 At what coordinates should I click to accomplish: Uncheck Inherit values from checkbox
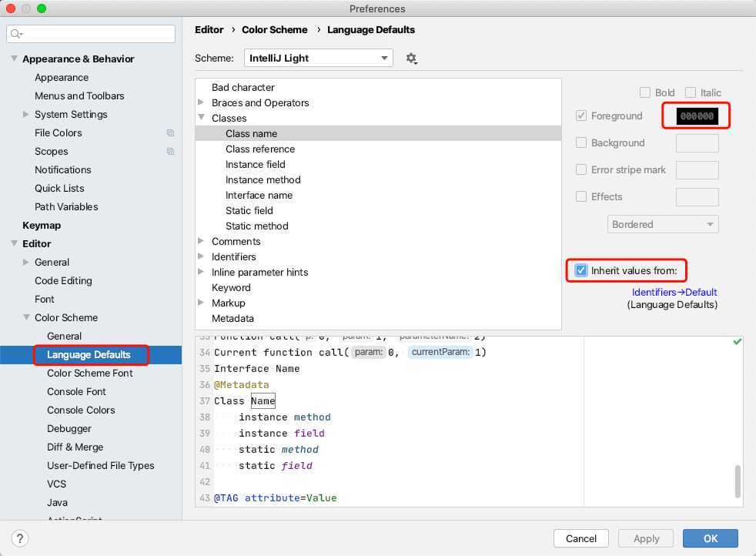[x=581, y=270]
